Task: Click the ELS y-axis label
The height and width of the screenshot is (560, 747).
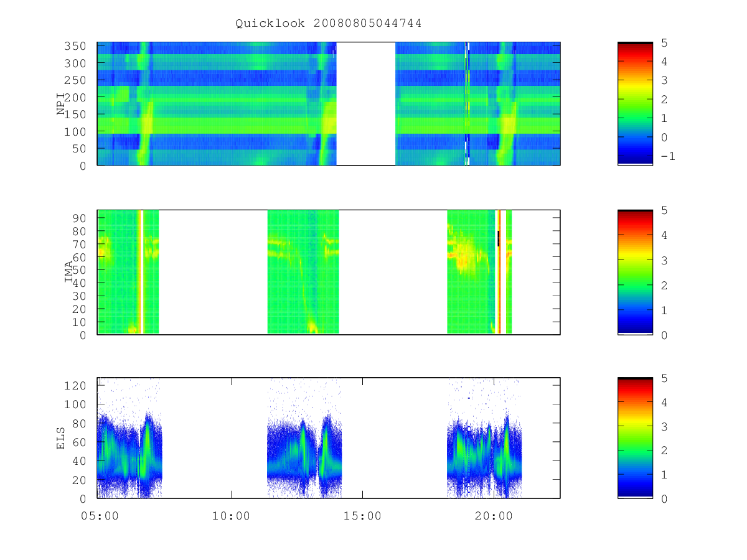Action: (61, 438)
